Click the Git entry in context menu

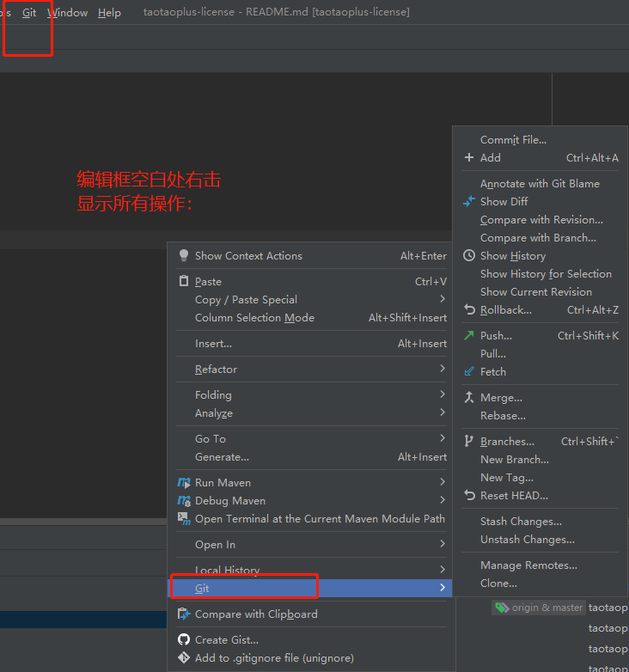click(x=309, y=588)
